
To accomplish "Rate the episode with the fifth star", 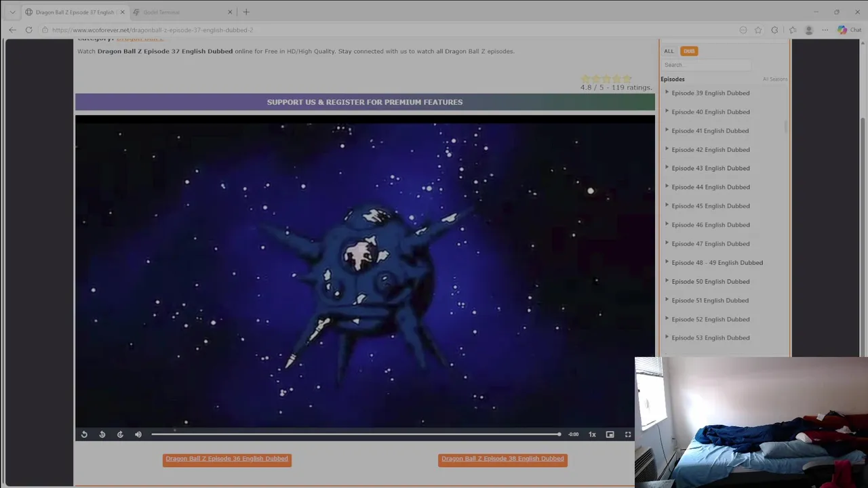I will tap(627, 79).
